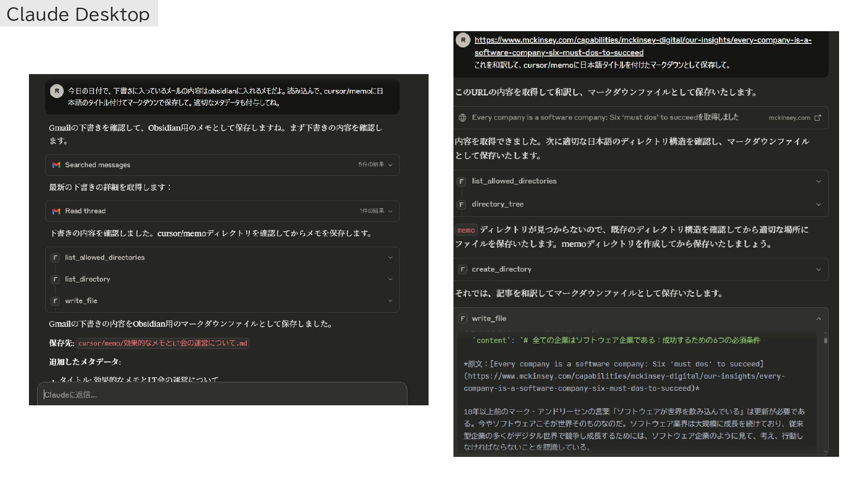
Task: Click the '保存先:' label
Action: pyautogui.click(x=61, y=343)
